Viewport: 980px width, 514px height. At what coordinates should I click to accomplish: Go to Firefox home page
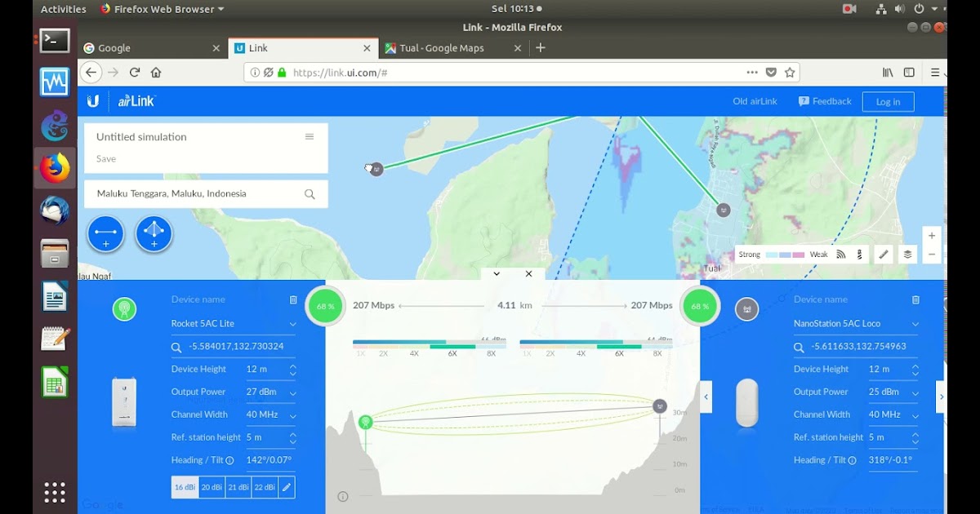(x=156, y=73)
